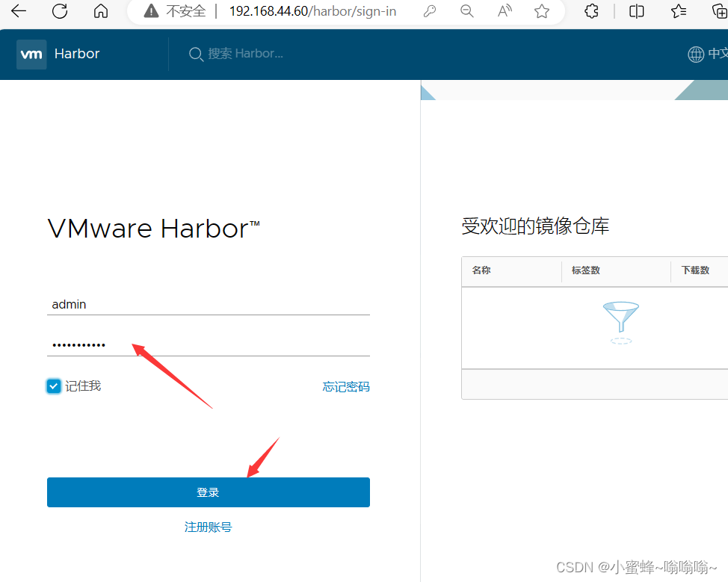Add page to favorites with star icon

pyautogui.click(x=542, y=10)
